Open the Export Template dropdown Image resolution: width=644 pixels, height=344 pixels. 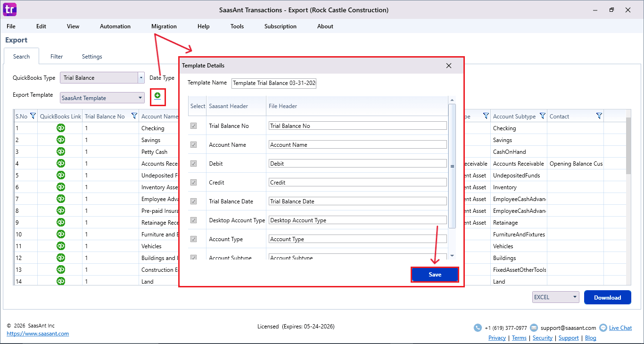coord(140,98)
